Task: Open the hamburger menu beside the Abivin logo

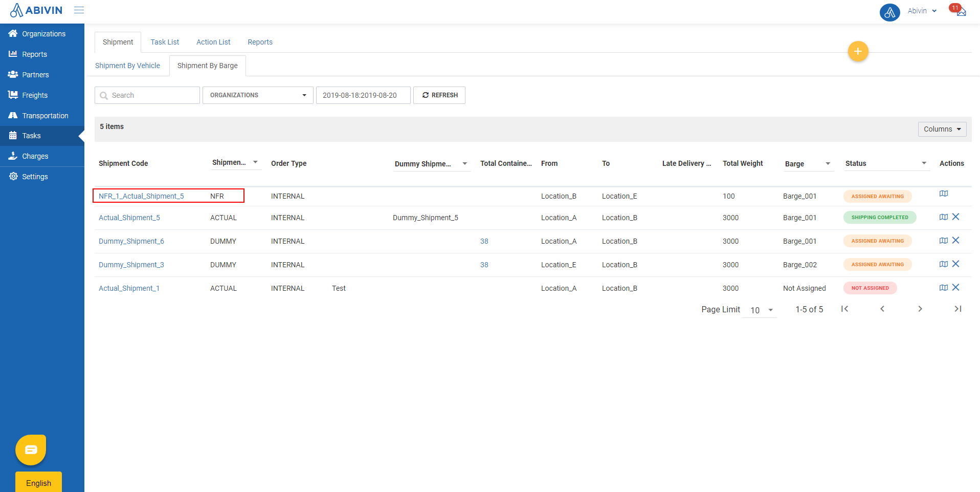Action: [x=79, y=10]
